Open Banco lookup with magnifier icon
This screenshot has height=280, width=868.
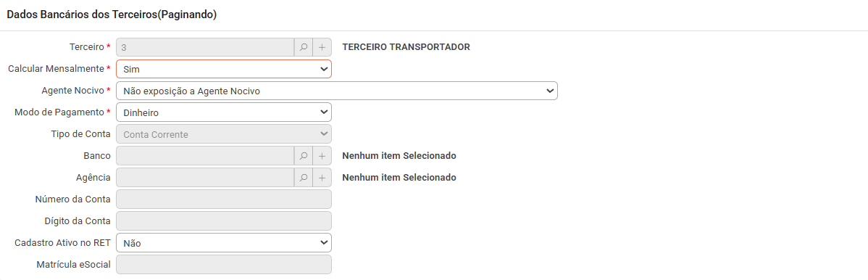point(304,156)
